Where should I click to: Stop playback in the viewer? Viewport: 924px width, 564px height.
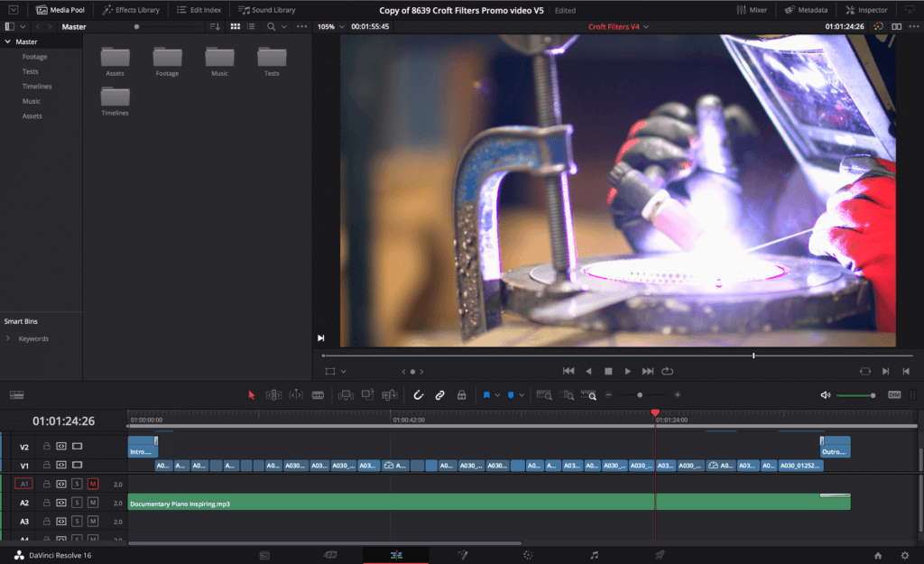tap(608, 371)
